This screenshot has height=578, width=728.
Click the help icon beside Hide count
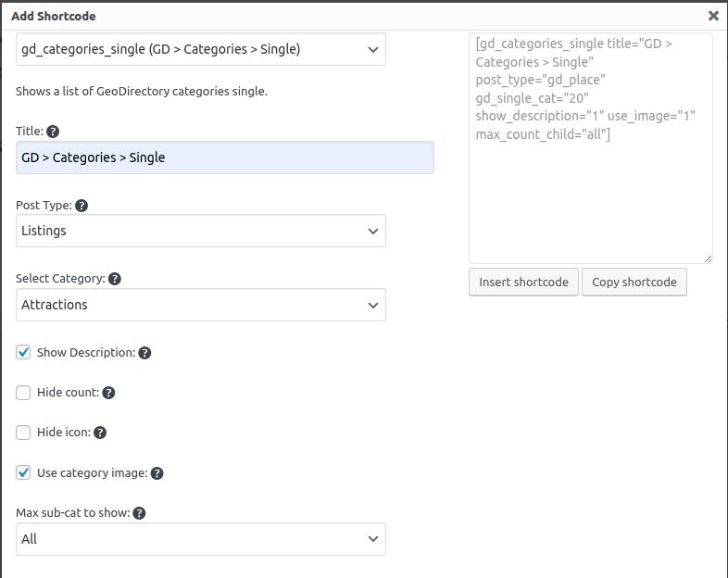[108, 393]
